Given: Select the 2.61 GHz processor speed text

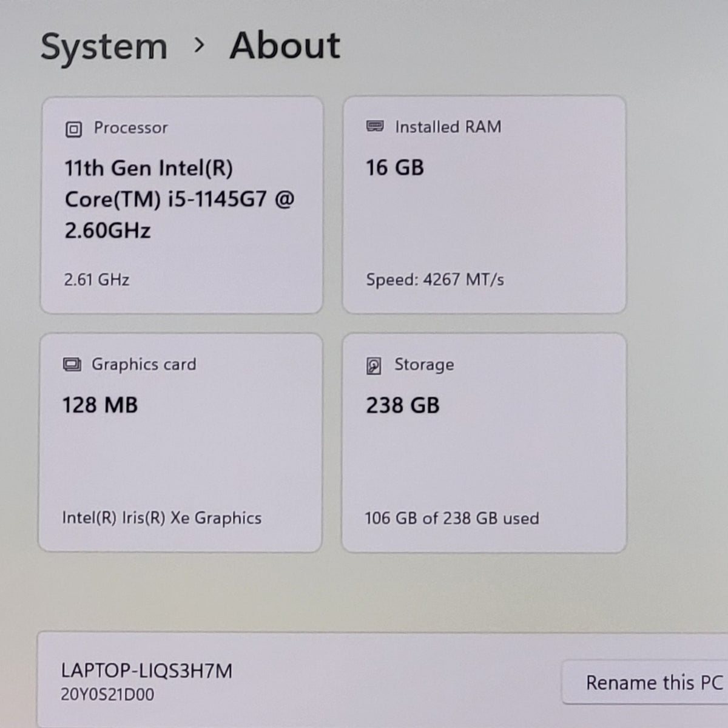Looking at the screenshot, I should point(96,280).
